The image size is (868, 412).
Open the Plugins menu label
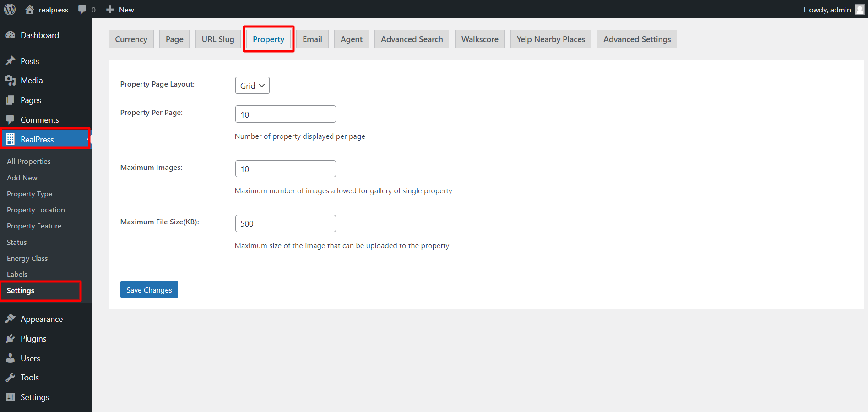33,339
